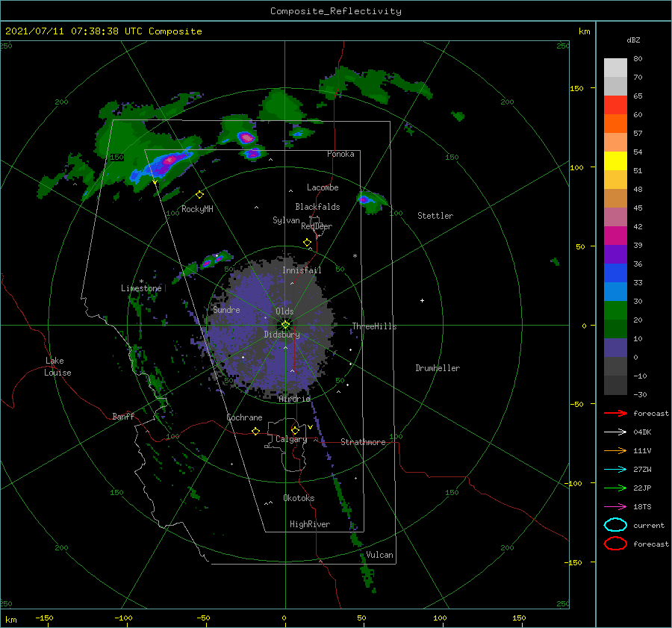Select the orange 111V arrow icon
Image resolution: width=672 pixels, height=628 pixels.
coord(615,450)
